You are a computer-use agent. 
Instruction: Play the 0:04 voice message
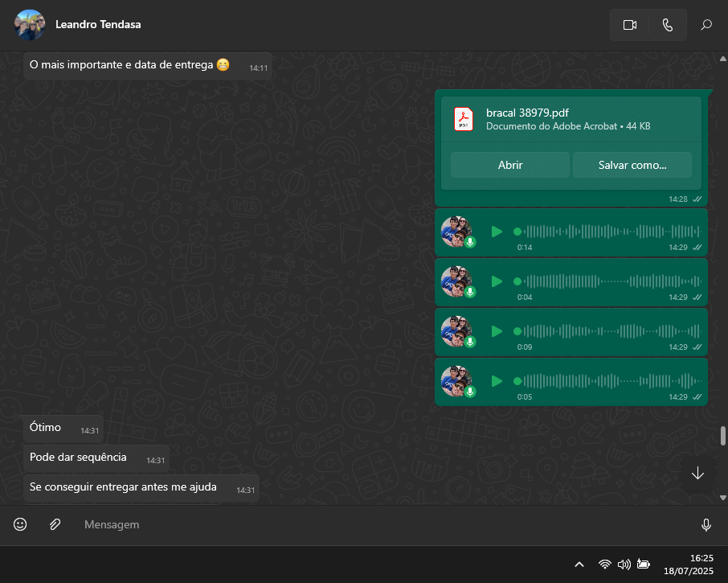coord(497,281)
